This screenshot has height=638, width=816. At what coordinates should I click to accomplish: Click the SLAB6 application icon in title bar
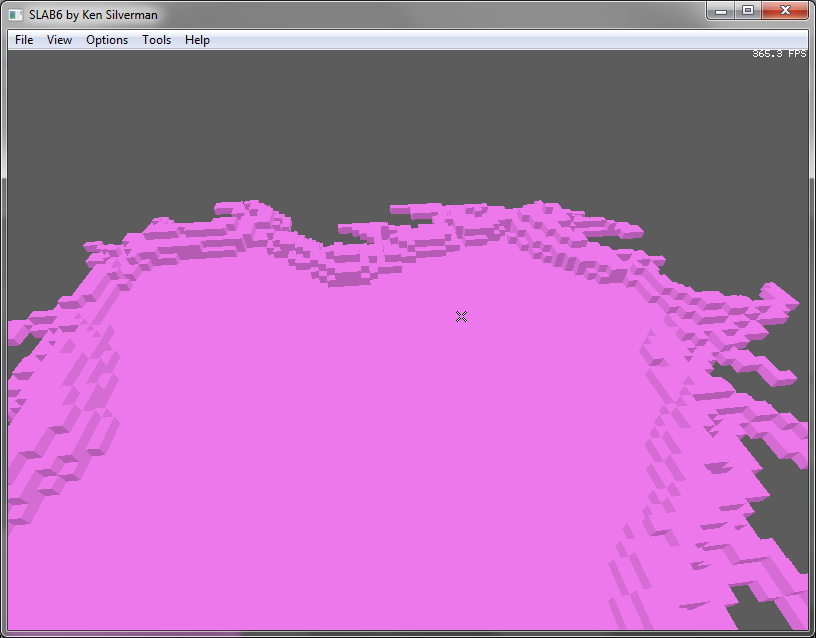[16, 15]
